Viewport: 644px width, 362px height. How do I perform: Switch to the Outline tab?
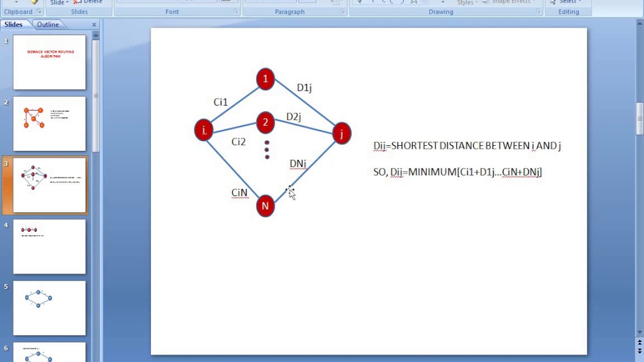pos(48,24)
